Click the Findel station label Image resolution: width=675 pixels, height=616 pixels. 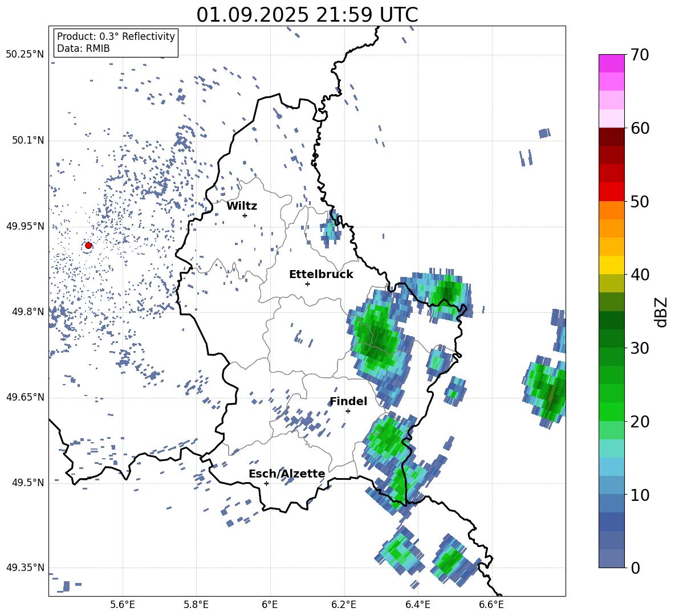[x=348, y=401]
